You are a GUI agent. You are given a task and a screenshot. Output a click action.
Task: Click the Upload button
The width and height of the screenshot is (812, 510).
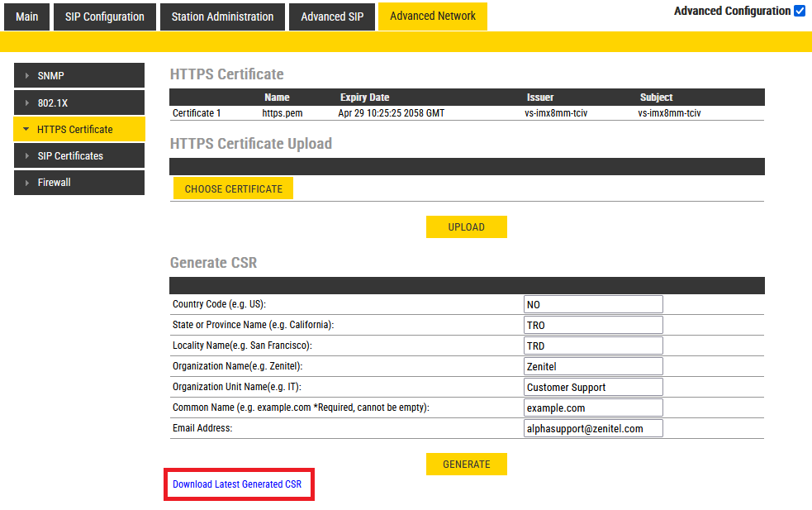(x=467, y=227)
